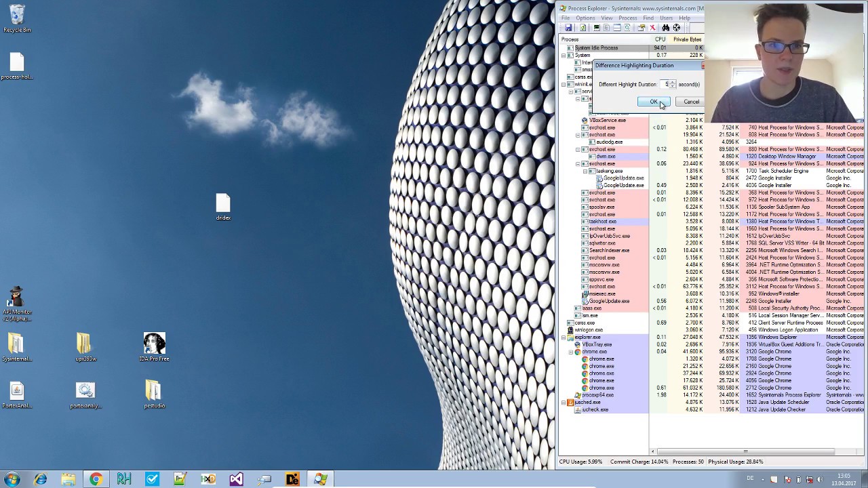Open System Information from the toolbar graph icon
Image resolution: width=868 pixels, height=488 pixels.
click(597, 28)
